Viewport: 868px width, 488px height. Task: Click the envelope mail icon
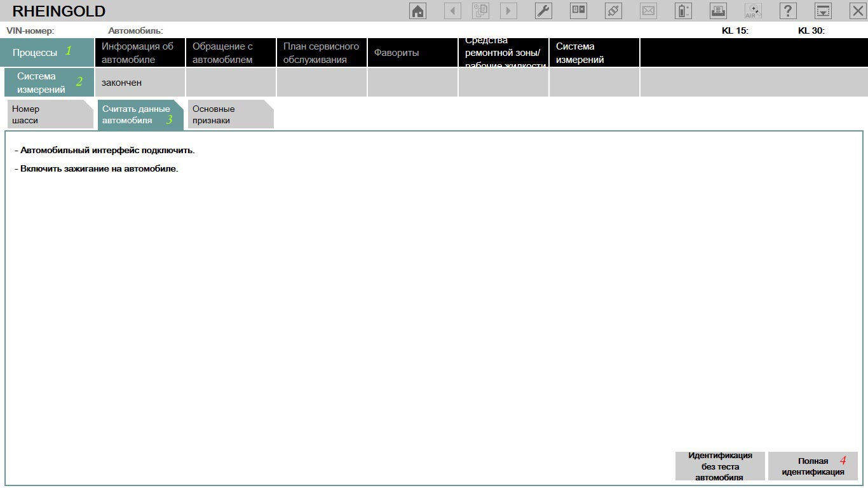(648, 11)
